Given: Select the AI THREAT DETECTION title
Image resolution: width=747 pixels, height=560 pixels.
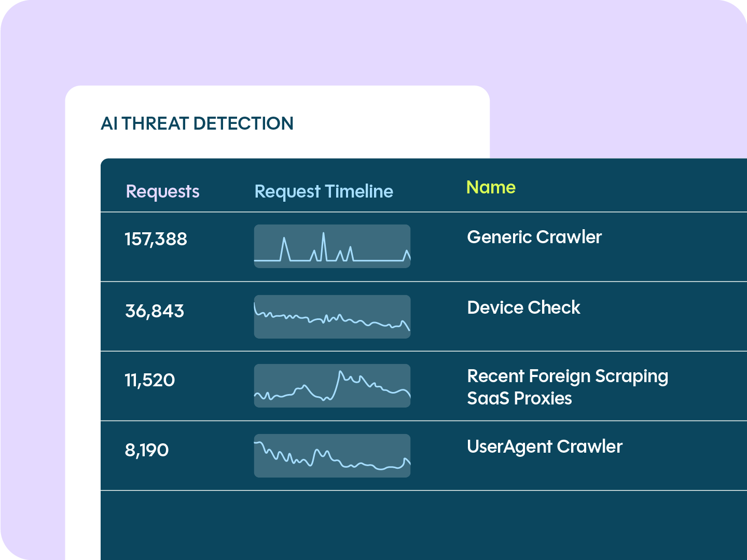Looking at the screenshot, I should (197, 123).
